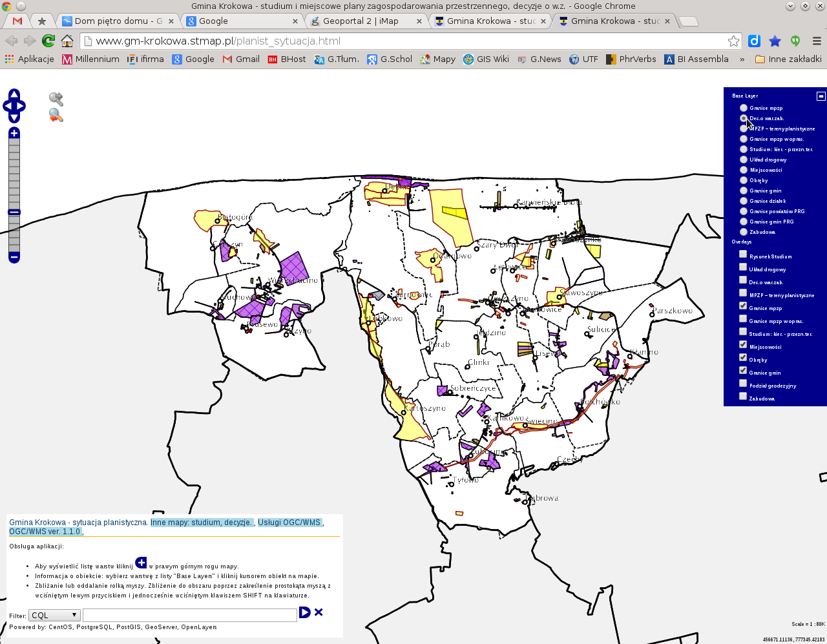Go to the browser home page icon

[x=67, y=41]
